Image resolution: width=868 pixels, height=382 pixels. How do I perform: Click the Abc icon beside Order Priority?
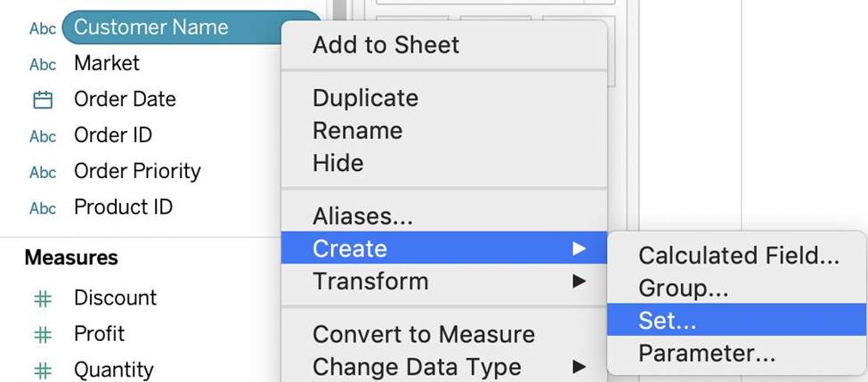[43, 172]
